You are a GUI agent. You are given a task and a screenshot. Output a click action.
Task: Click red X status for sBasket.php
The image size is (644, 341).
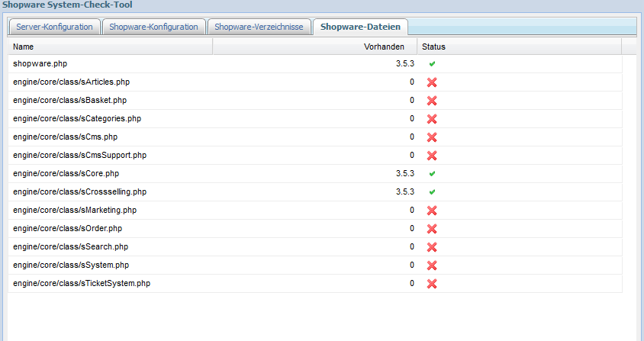[432, 101]
